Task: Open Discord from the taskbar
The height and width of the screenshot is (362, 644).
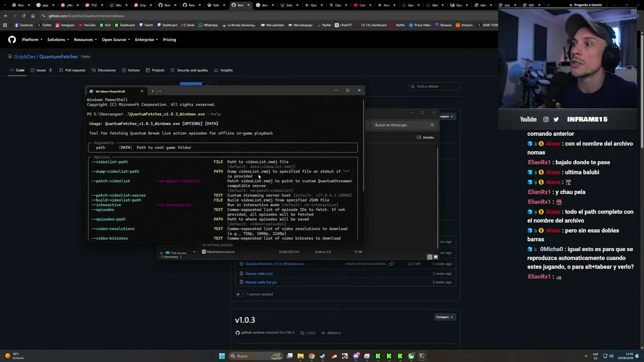Action: [x=356, y=356]
